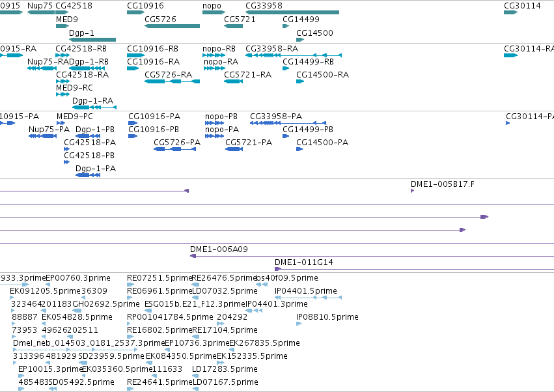The image size is (554, 392).
Task: Select the IP08810.5prime EST label
Action: point(327,317)
